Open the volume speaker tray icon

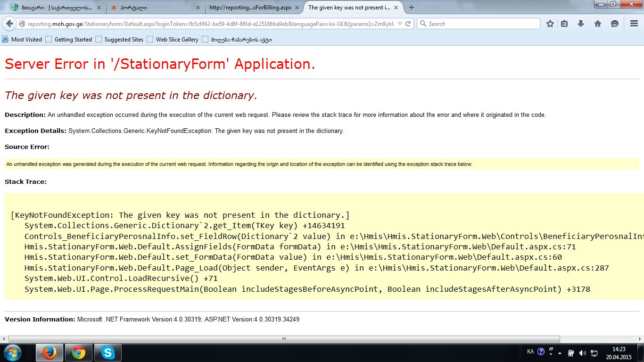point(582,353)
